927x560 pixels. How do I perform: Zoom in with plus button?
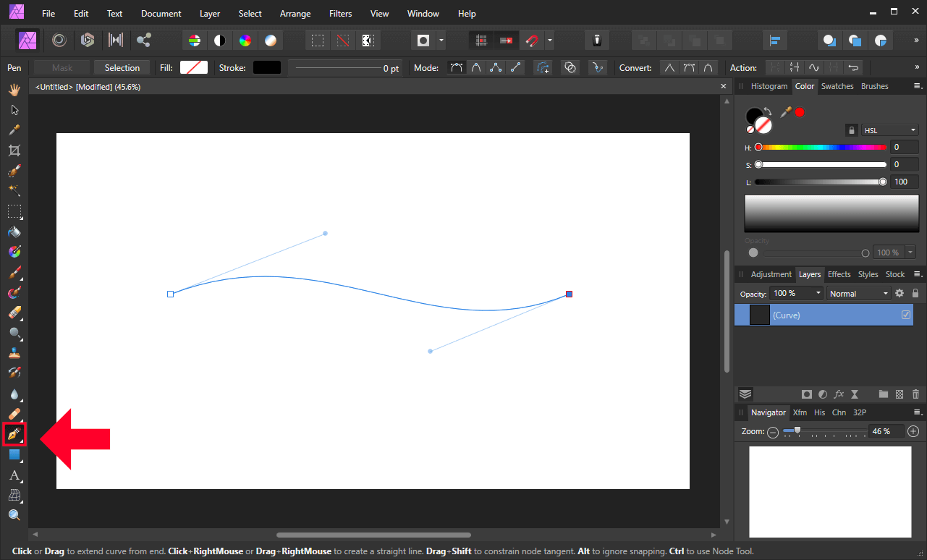pyautogui.click(x=913, y=431)
